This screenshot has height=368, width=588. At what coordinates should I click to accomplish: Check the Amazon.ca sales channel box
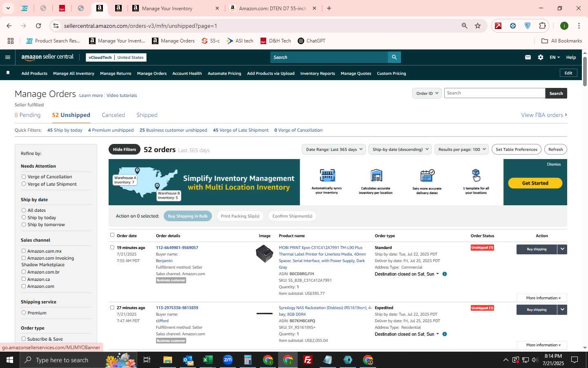[24, 279]
